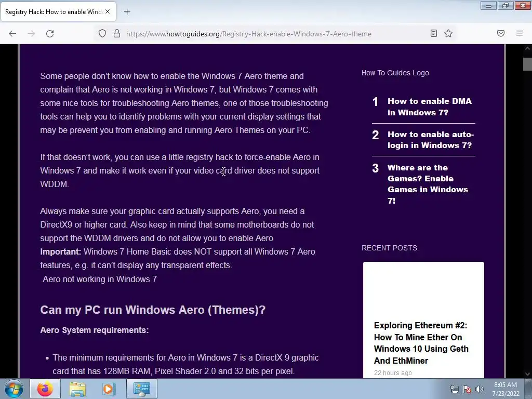Screen dimensions: 532x399
Task: Click the scrollbar up arrow
Action: 527,48
